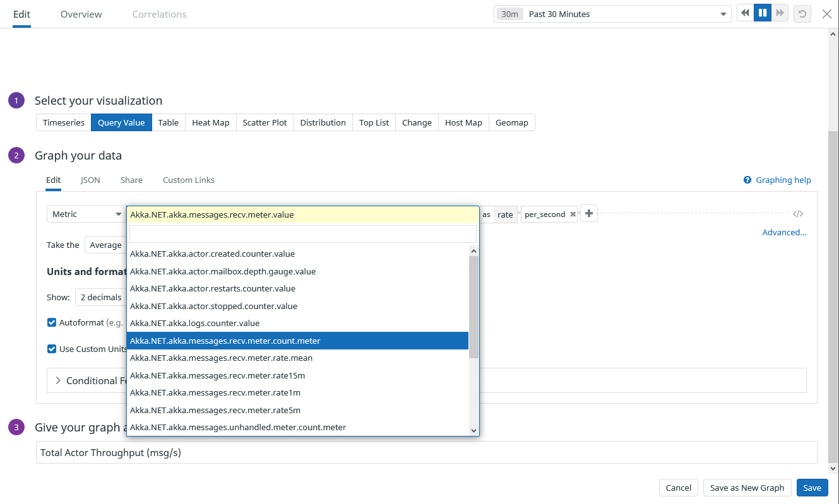Reset the time range with the circular arrow
This screenshot has width=839, height=504.
pos(802,13)
